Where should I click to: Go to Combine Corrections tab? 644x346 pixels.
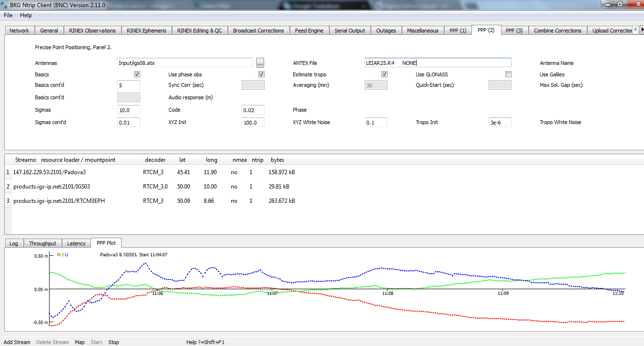coord(557,31)
